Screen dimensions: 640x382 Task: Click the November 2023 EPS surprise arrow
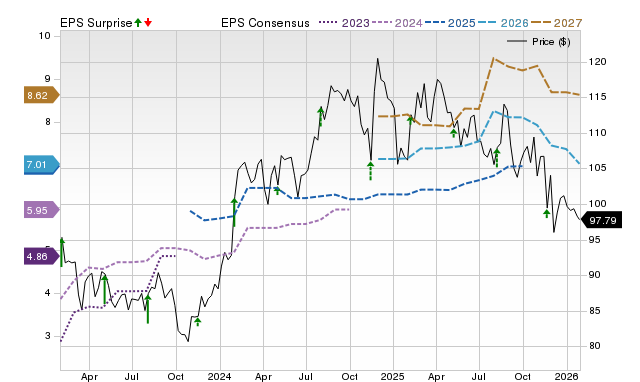[x=198, y=322]
